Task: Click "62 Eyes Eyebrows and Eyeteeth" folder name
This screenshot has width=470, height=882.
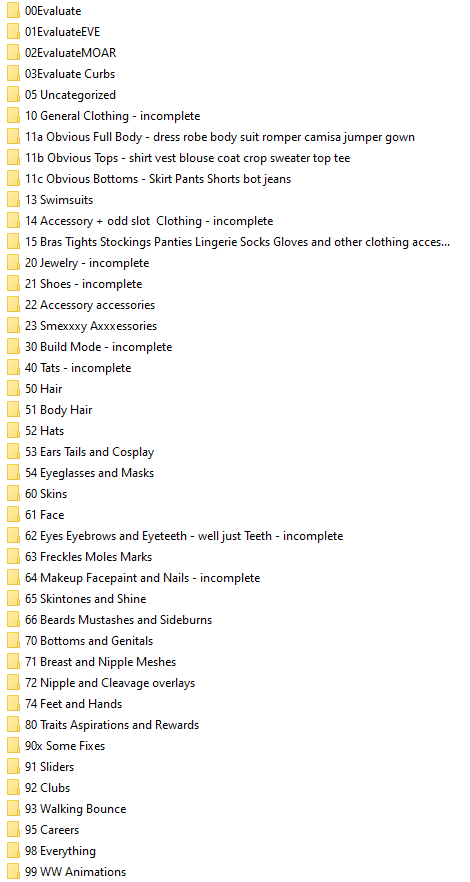Action: [x=184, y=536]
